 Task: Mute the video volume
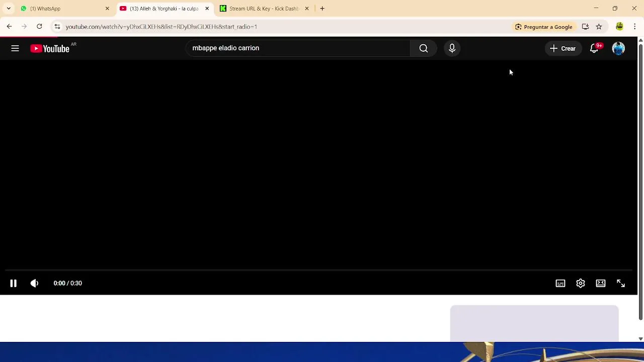coord(34,284)
